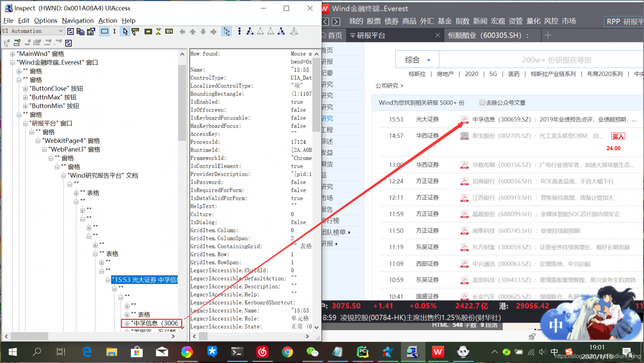Expand the "ButtnMax" 按钮 tree node
This screenshot has height=363, width=644.
tap(25, 97)
